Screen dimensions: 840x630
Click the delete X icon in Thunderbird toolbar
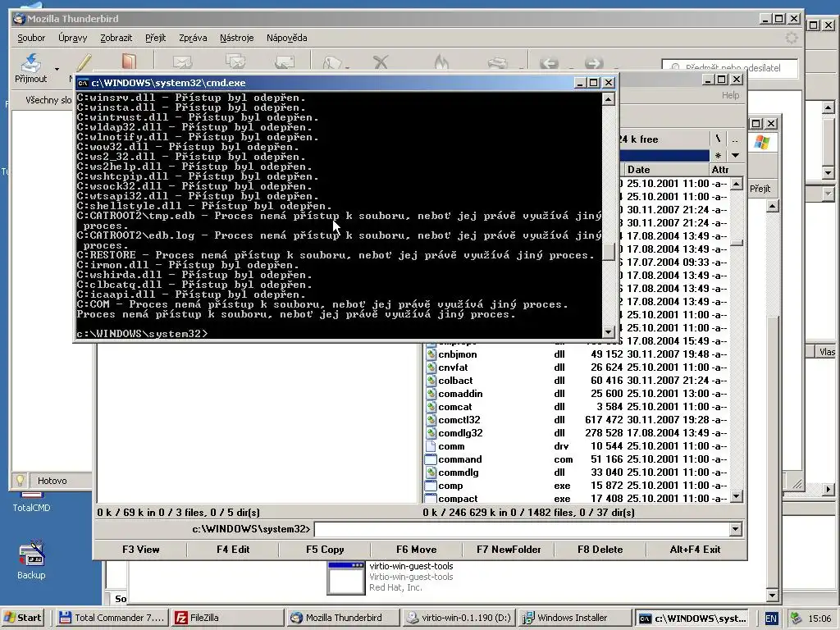pyautogui.click(x=381, y=62)
